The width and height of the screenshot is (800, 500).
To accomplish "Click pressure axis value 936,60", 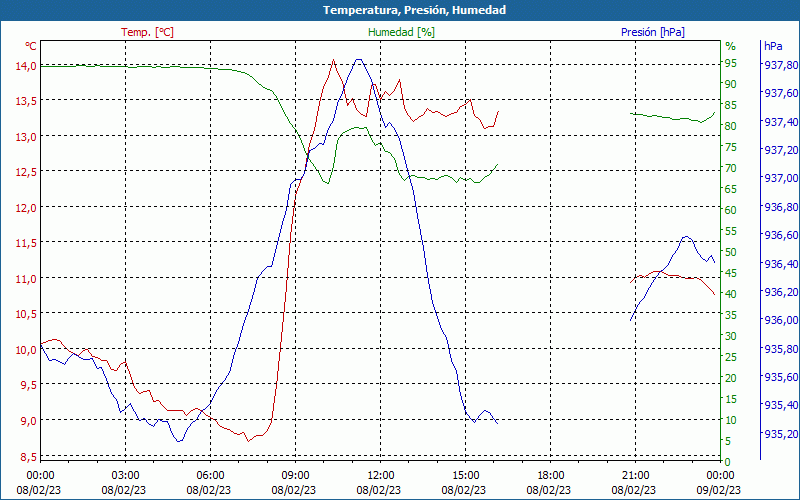I will click(x=780, y=235).
